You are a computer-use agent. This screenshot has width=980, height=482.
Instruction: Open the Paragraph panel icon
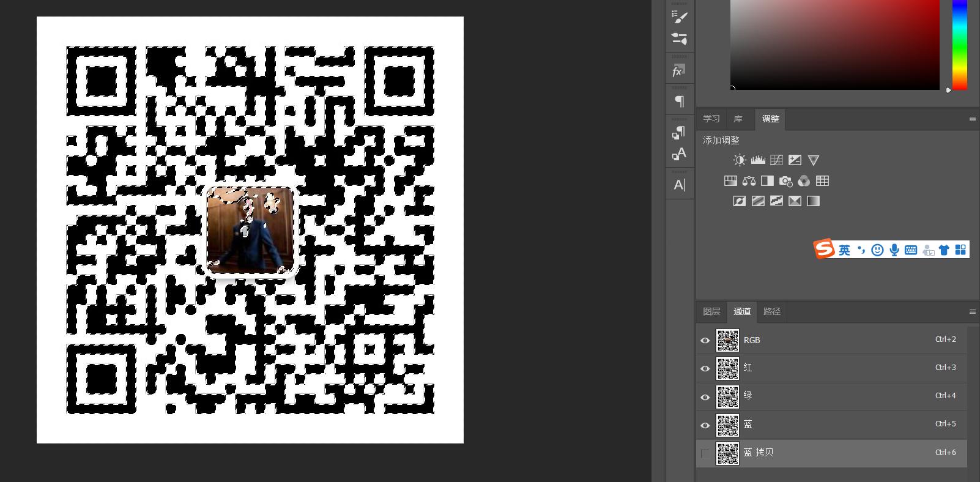[680, 101]
